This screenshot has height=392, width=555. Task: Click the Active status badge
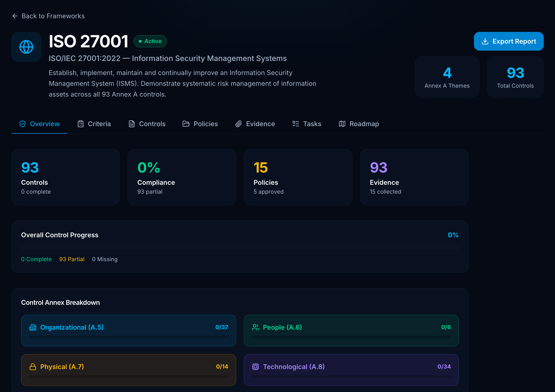click(x=150, y=41)
